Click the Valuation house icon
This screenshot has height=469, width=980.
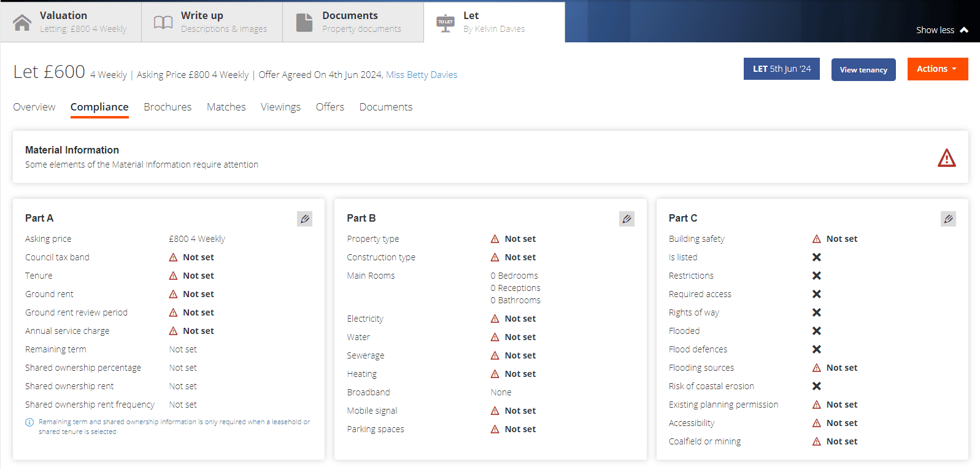coord(22,22)
